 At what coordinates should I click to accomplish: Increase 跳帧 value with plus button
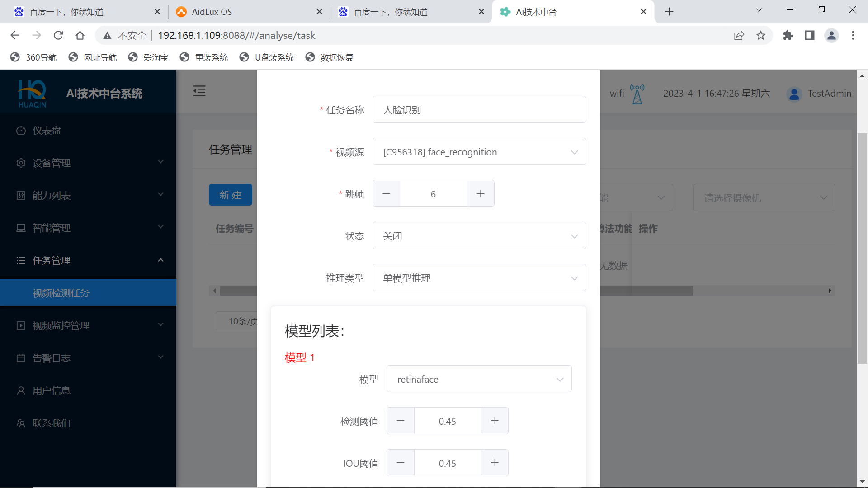pyautogui.click(x=481, y=194)
